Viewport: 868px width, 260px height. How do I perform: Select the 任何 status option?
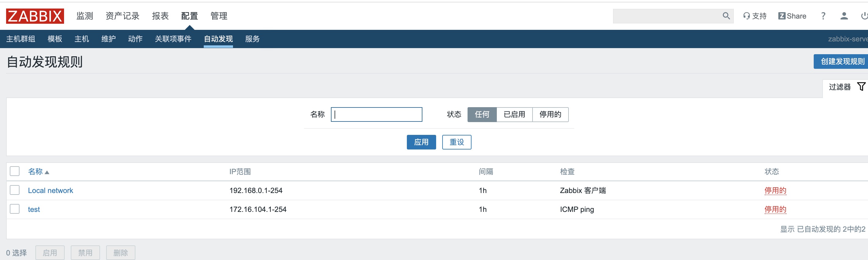click(482, 114)
